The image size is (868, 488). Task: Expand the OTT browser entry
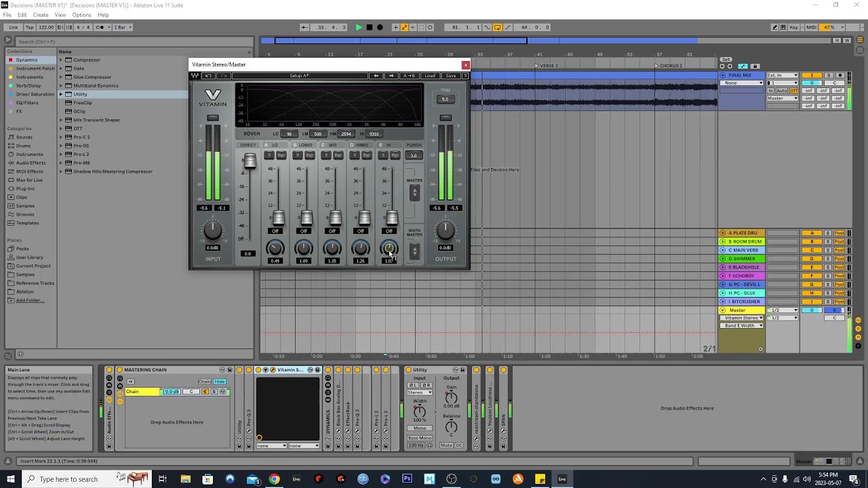click(61, 128)
